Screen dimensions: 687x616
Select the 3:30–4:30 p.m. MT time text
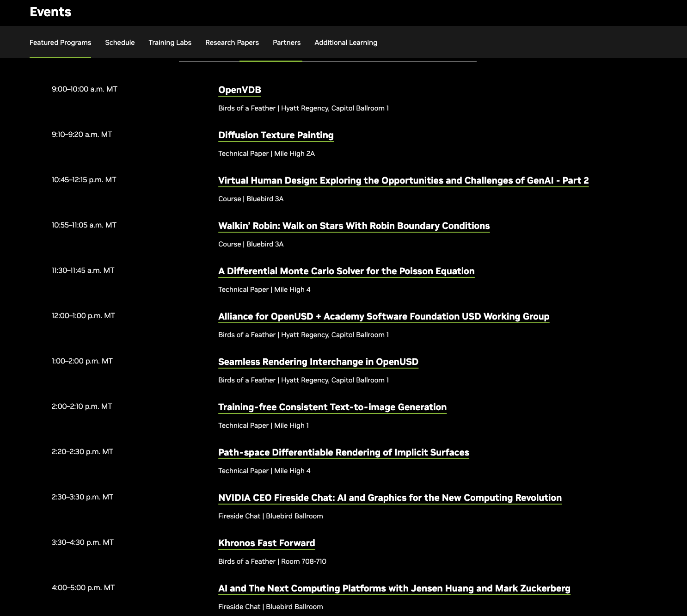pyautogui.click(x=83, y=542)
